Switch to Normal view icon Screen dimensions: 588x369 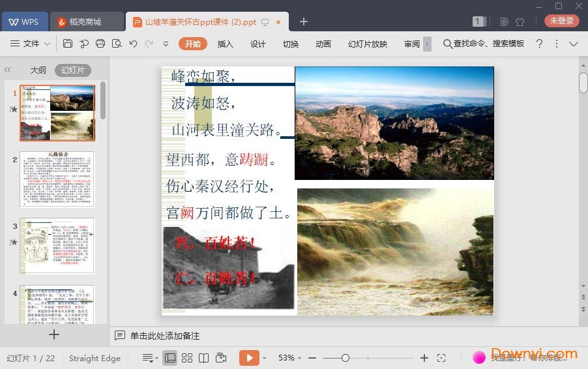[x=170, y=358]
